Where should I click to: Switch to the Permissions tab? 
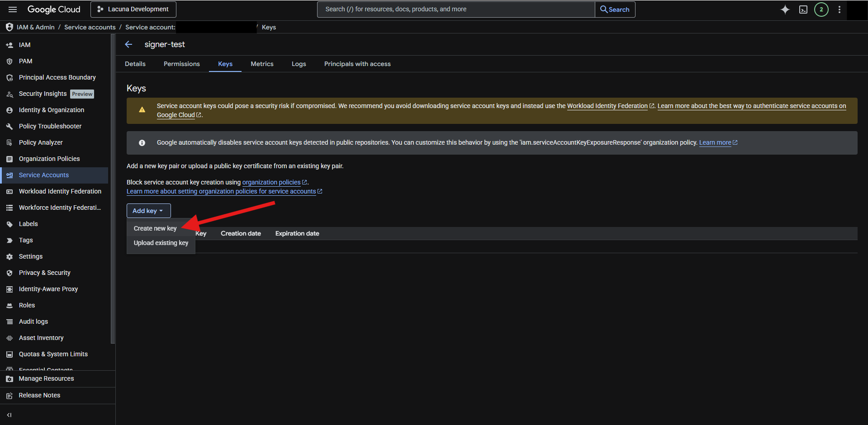[x=181, y=64]
